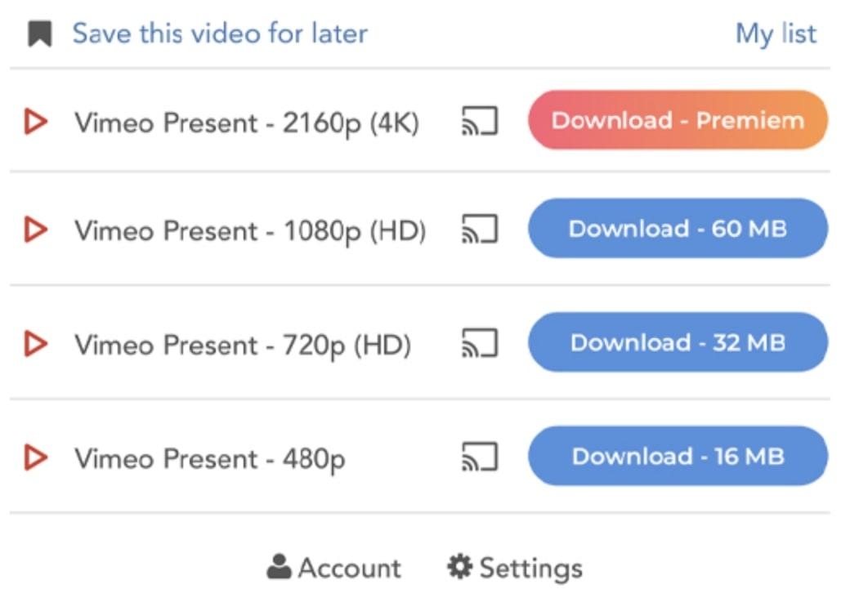Download the 60 MB 1080p file
The image size is (850, 616).
click(x=678, y=228)
